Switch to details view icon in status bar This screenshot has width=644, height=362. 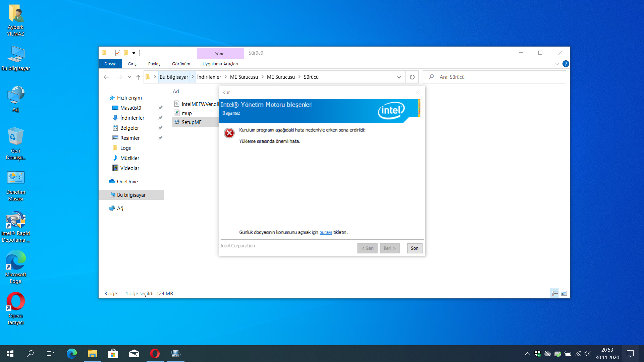point(554,293)
